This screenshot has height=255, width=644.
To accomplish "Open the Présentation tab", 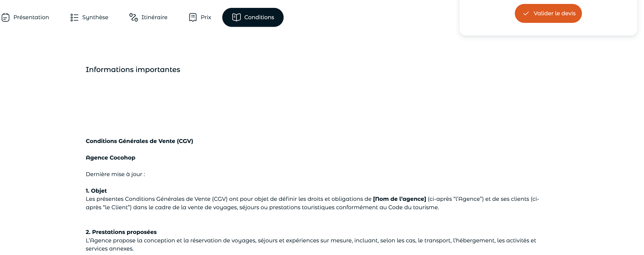I will coord(25,17).
